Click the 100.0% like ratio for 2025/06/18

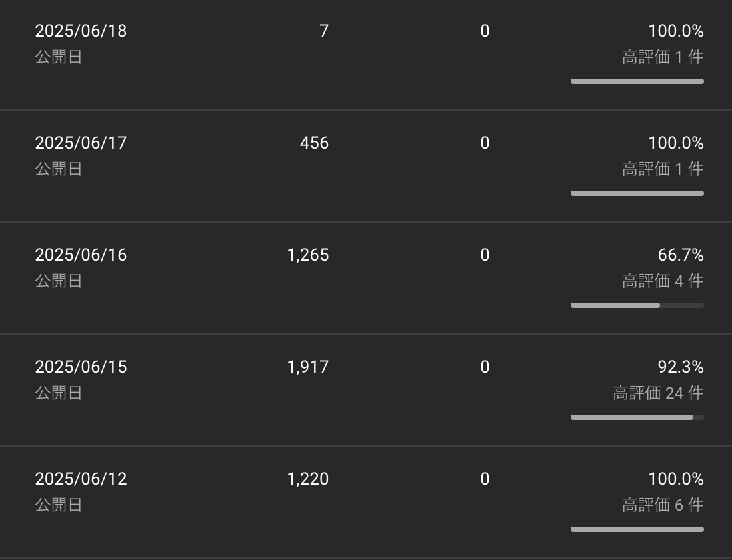click(x=675, y=31)
